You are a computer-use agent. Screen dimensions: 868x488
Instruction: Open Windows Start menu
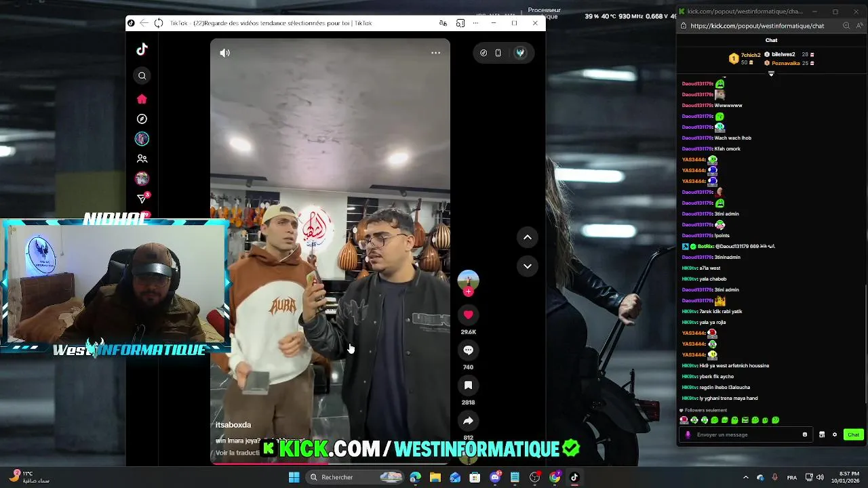click(x=294, y=477)
